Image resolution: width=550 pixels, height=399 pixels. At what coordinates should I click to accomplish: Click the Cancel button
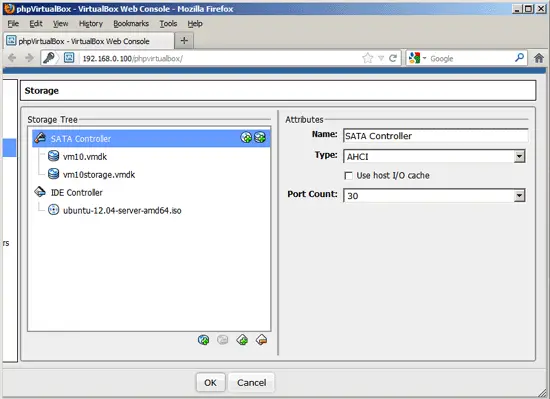coord(251,383)
